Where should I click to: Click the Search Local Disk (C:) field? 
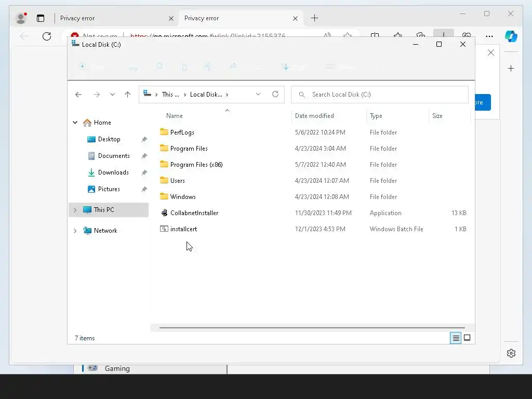[x=380, y=95]
